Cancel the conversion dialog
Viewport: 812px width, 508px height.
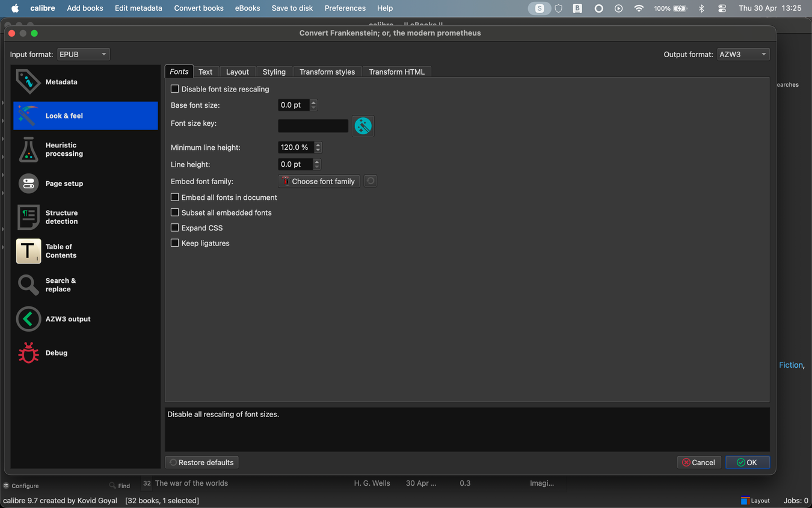[x=698, y=462]
